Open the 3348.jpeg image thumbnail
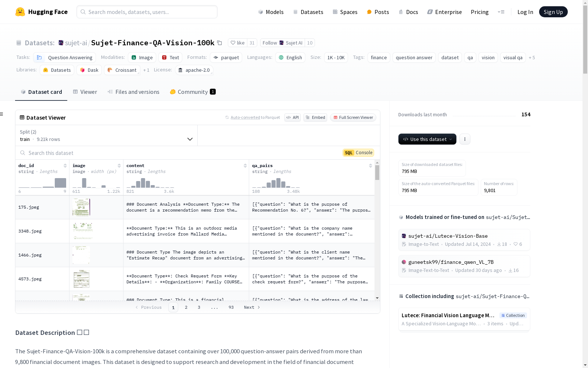 point(83,231)
